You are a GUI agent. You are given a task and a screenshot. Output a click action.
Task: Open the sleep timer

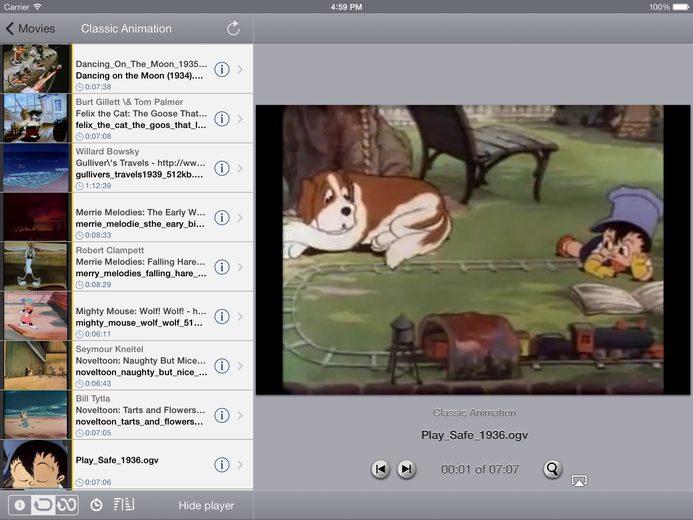(x=96, y=505)
